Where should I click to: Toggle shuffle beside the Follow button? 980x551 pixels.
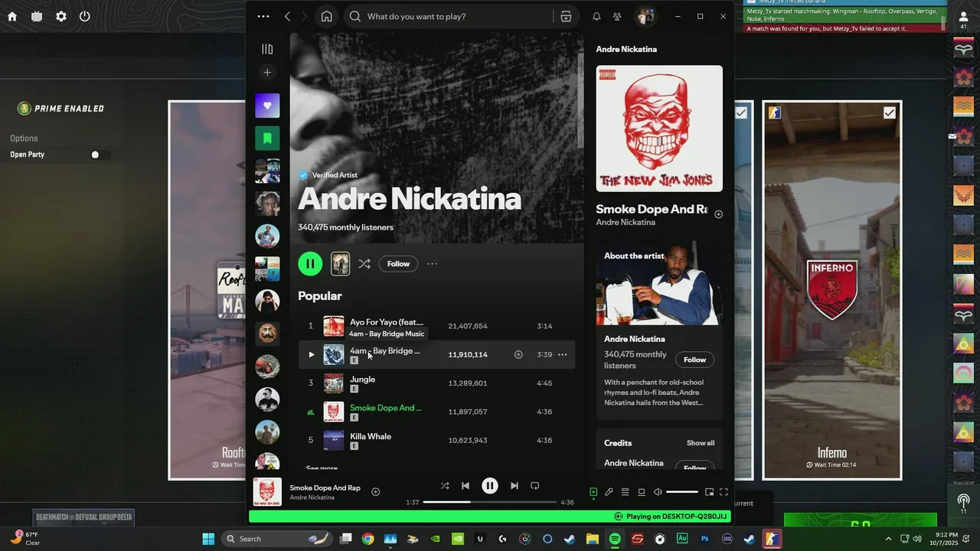point(364,264)
